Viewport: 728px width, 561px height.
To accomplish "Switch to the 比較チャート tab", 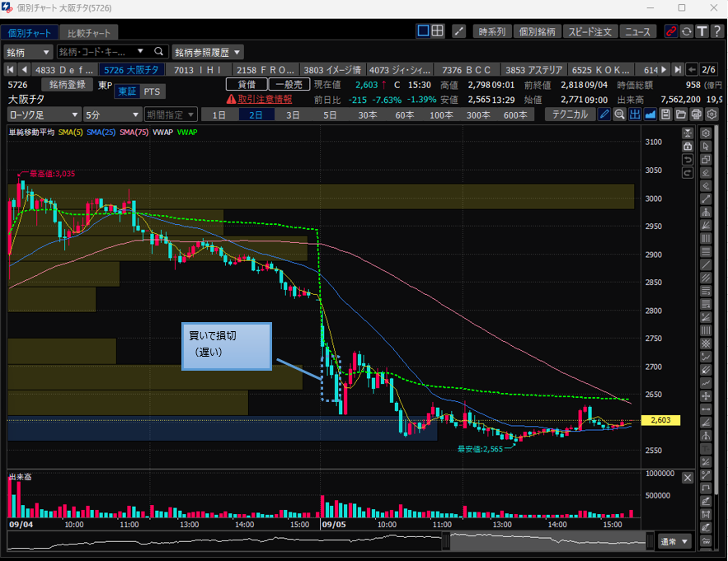I will coord(89,33).
